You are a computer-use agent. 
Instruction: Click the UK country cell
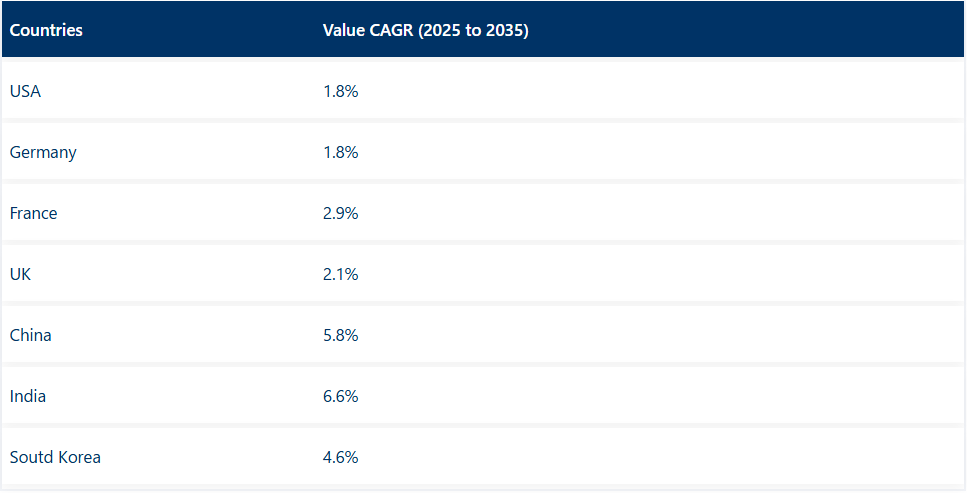(20, 274)
